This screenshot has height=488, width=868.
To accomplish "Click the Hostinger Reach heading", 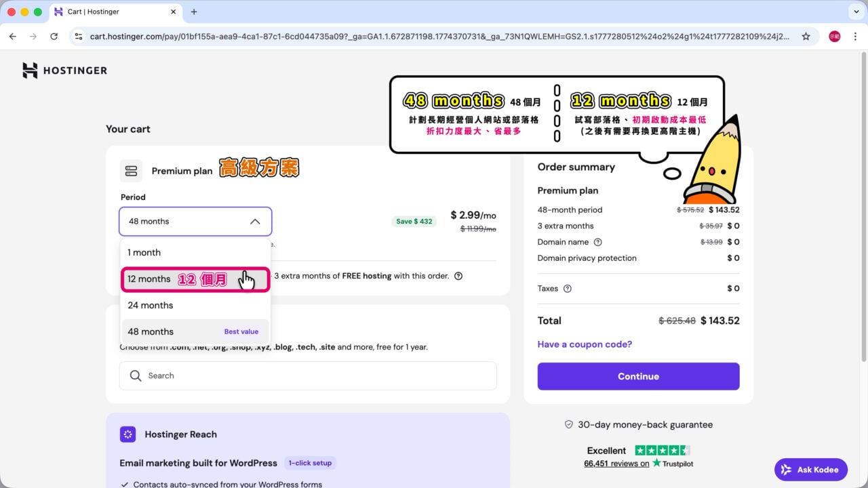I will coord(181,434).
